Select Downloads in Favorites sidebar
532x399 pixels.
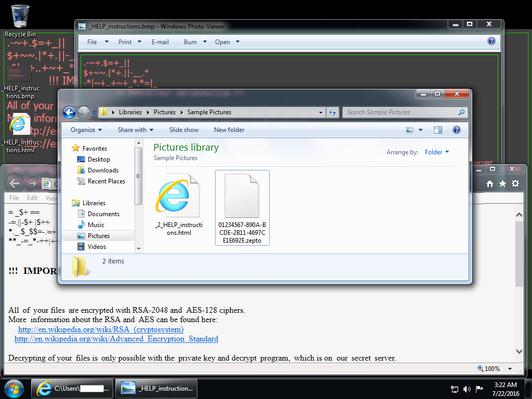click(103, 170)
